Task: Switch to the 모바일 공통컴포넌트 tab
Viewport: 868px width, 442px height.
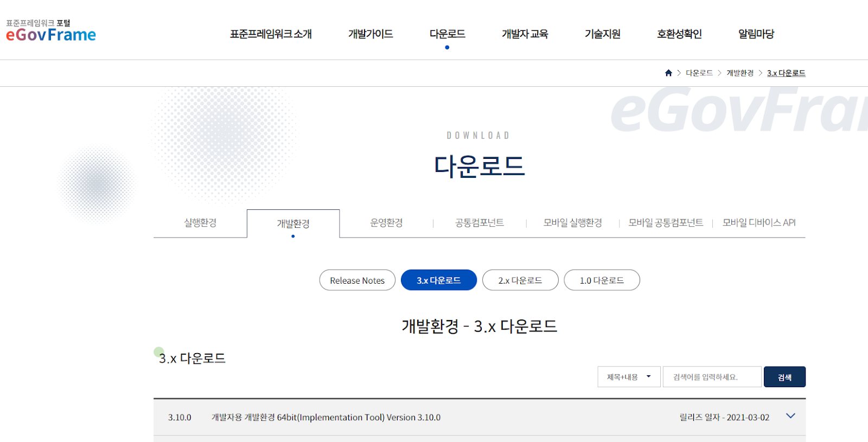Action: click(666, 223)
